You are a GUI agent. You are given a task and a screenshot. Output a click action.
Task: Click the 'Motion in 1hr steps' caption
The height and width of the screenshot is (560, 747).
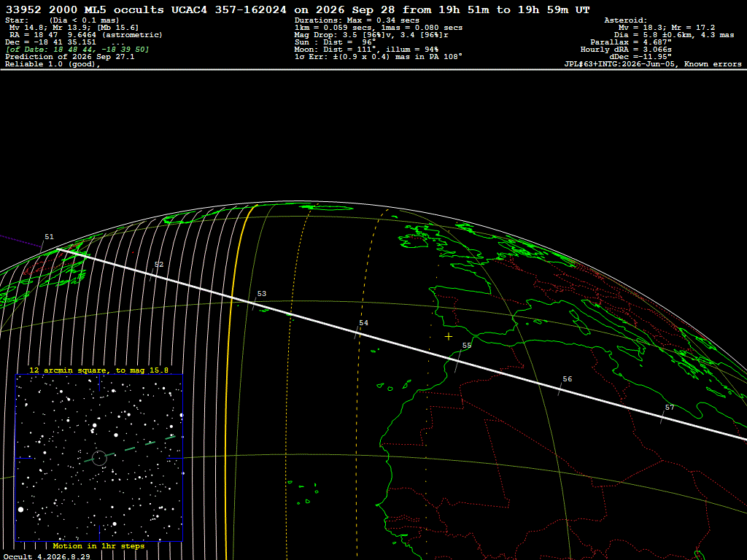point(98,545)
